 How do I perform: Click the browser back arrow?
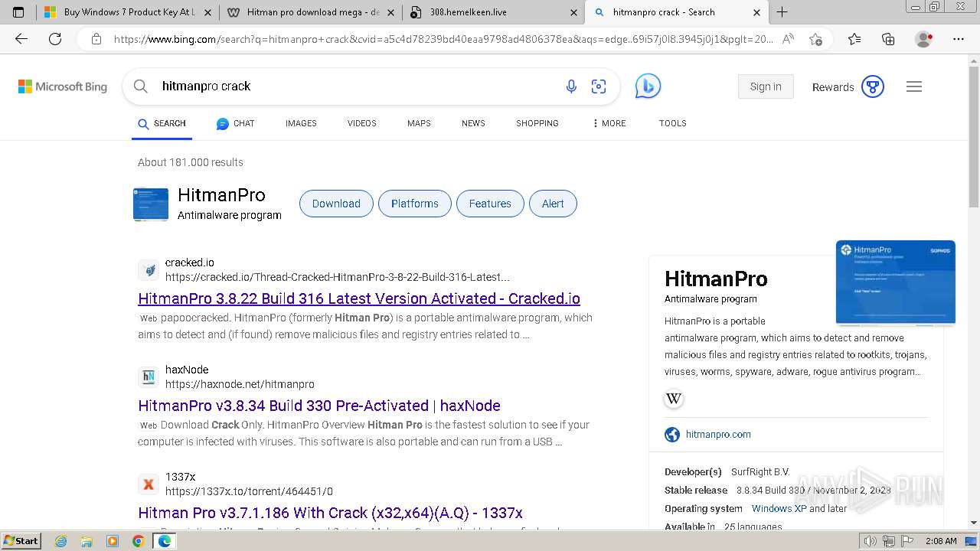(x=21, y=39)
